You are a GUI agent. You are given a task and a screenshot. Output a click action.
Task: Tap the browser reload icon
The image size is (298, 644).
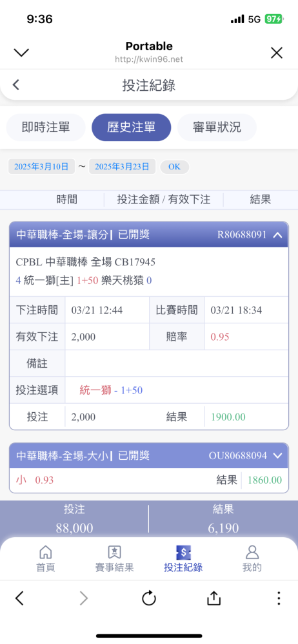[149, 598]
